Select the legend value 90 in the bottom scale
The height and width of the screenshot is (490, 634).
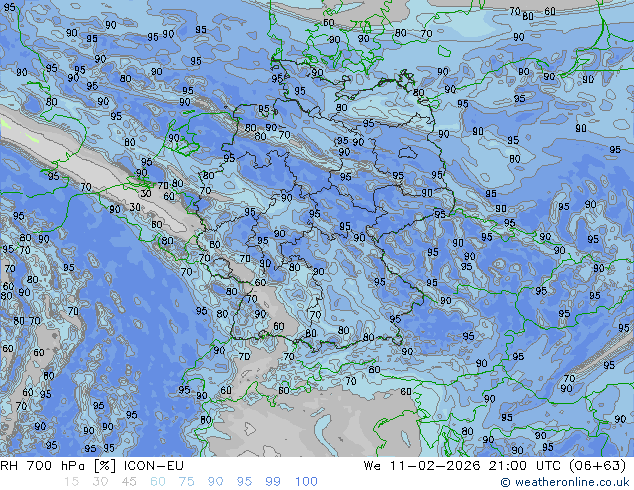click(x=215, y=482)
